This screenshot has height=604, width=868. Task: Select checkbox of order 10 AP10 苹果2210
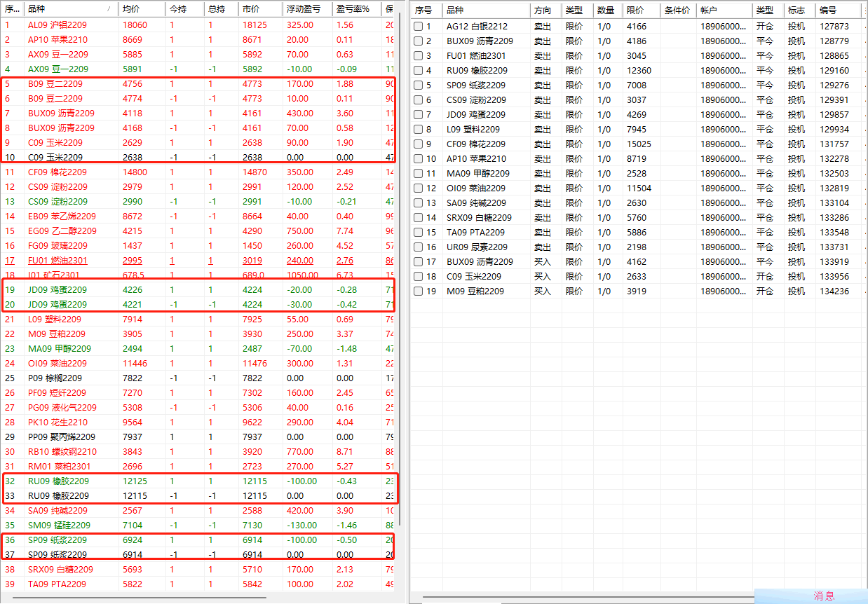click(418, 159)
